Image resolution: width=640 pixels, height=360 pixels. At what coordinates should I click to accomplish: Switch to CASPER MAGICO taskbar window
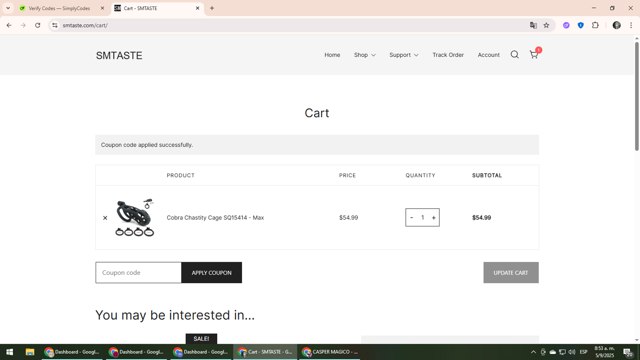click(330, 352)
